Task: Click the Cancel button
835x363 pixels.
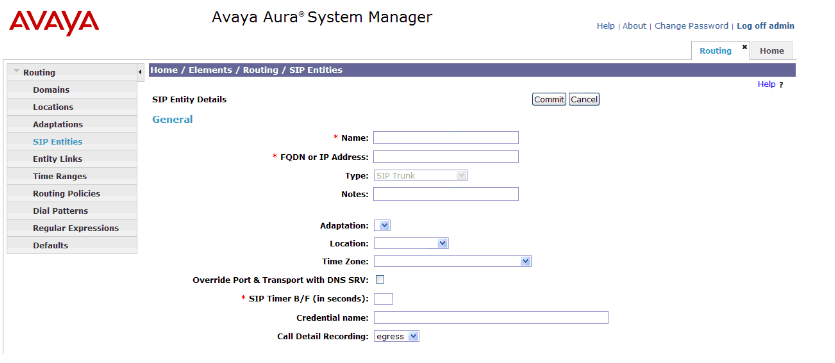Action: point(584,100)
